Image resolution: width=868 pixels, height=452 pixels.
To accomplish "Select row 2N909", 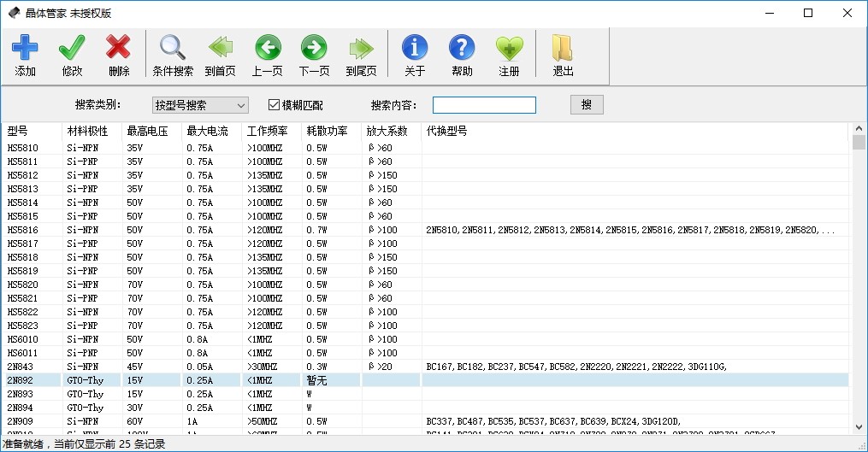I will (425, 421).
